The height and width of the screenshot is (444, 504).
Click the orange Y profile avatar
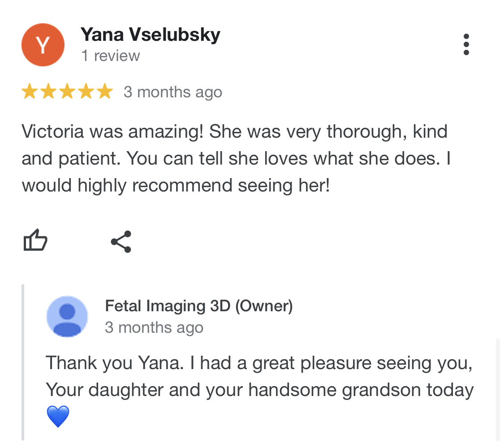[43, 45]
